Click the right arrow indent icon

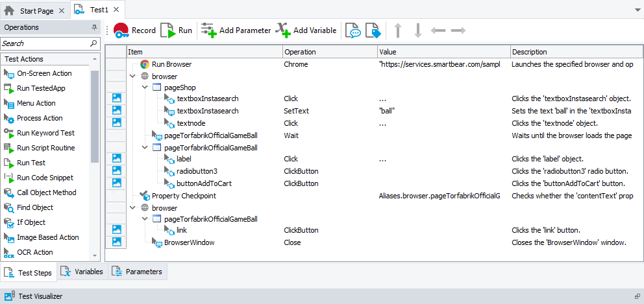pos(458,30)
